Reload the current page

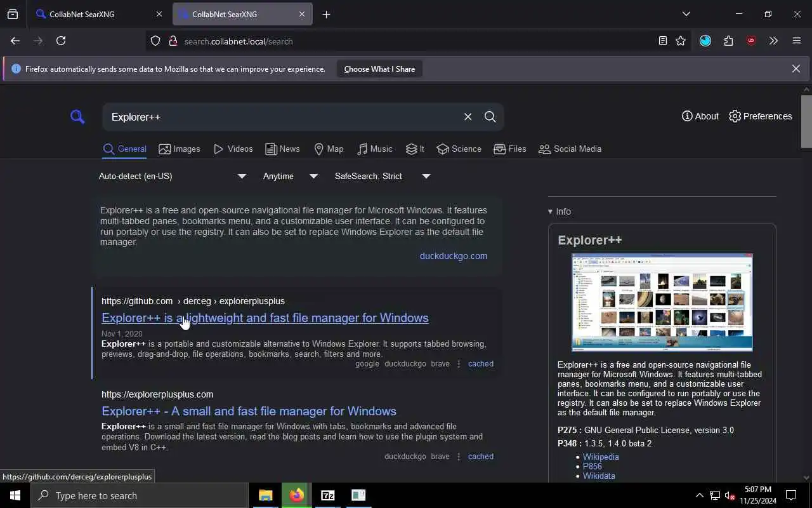click(x=61, y=41)
